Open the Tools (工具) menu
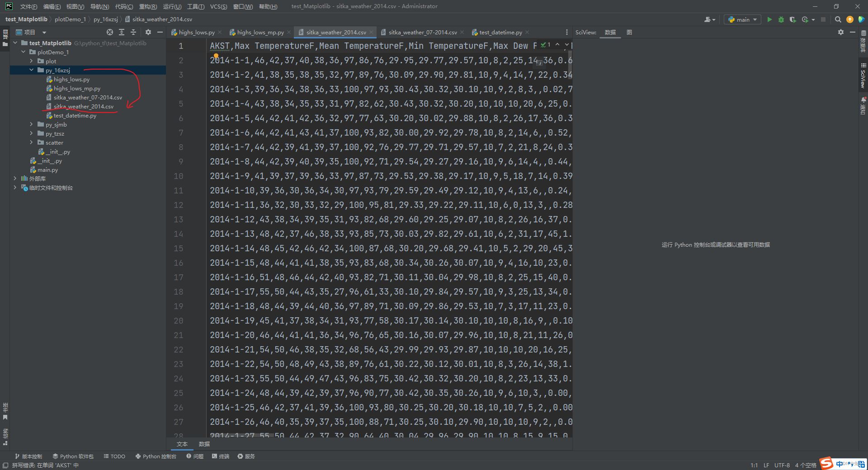This screenshot has width=868, height=470. click(196, 6)
